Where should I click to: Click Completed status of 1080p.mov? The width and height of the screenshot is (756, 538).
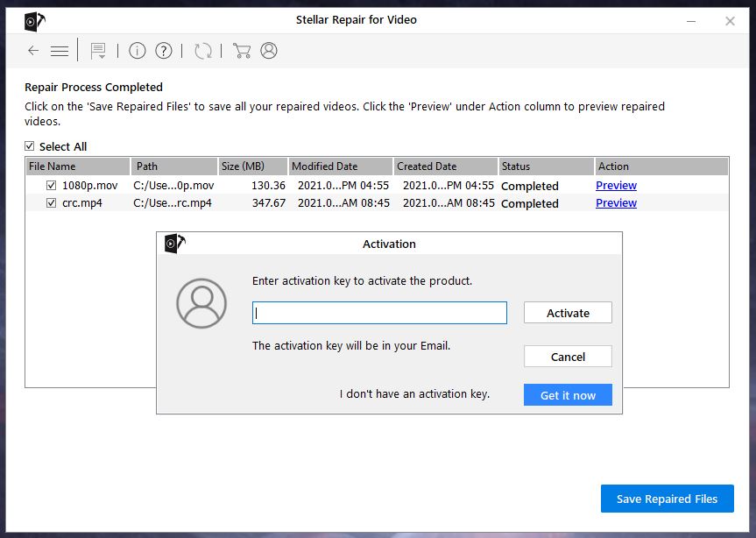click(530, 186)
